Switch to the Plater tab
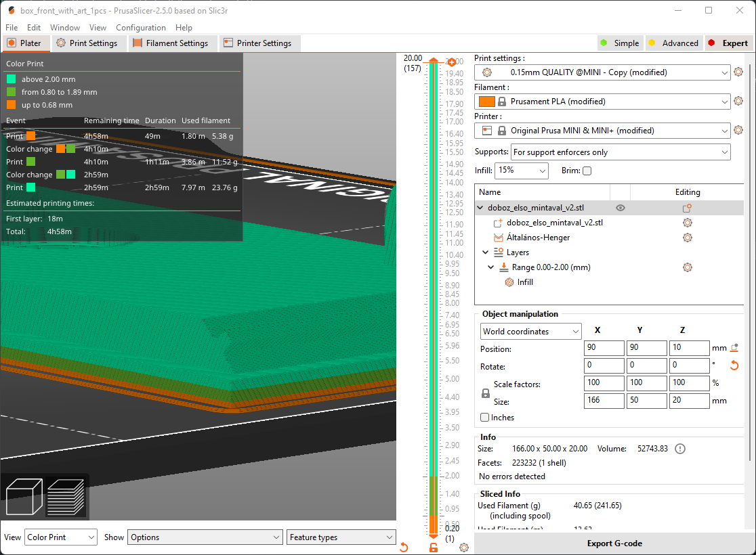This screenshot has width=756, height=555. pos(26,43)
